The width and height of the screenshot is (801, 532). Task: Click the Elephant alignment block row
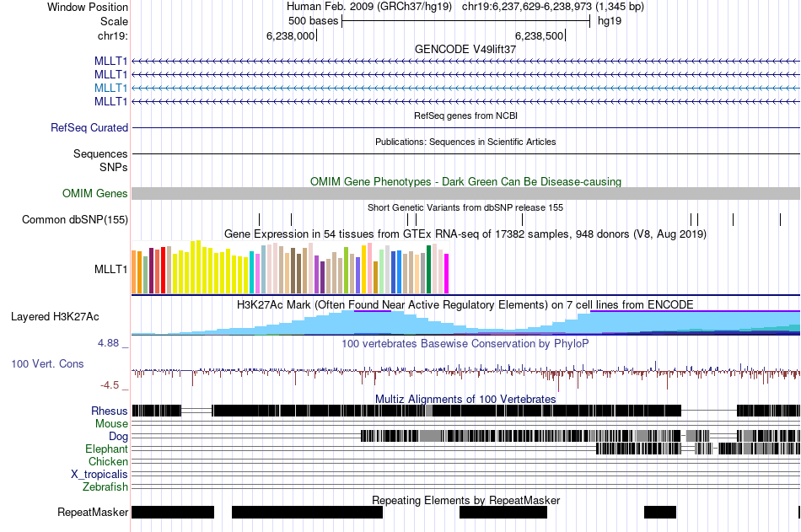pyautogui.click(x=466, y=449)
